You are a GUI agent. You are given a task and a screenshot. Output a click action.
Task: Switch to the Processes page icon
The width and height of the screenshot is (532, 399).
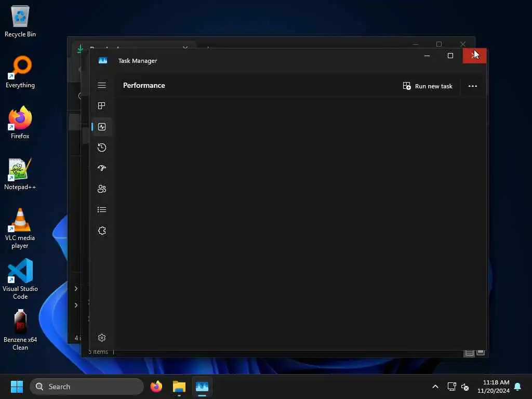coord(101,106)
